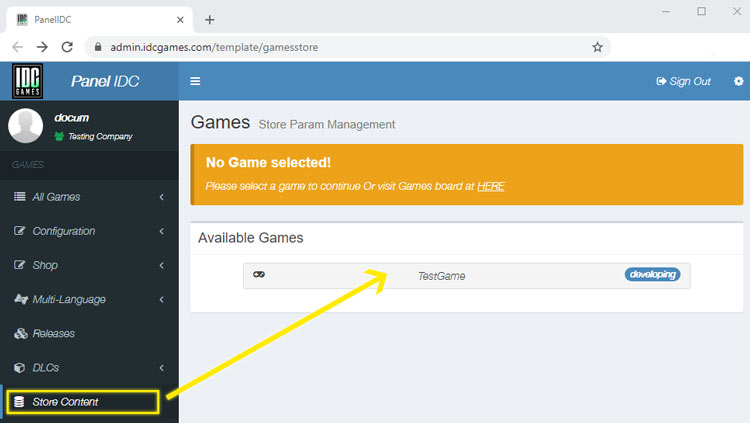This screenshot has height=423, width=750.
Task: Follow the HERE link to Games board
Action: click(491, 186)
